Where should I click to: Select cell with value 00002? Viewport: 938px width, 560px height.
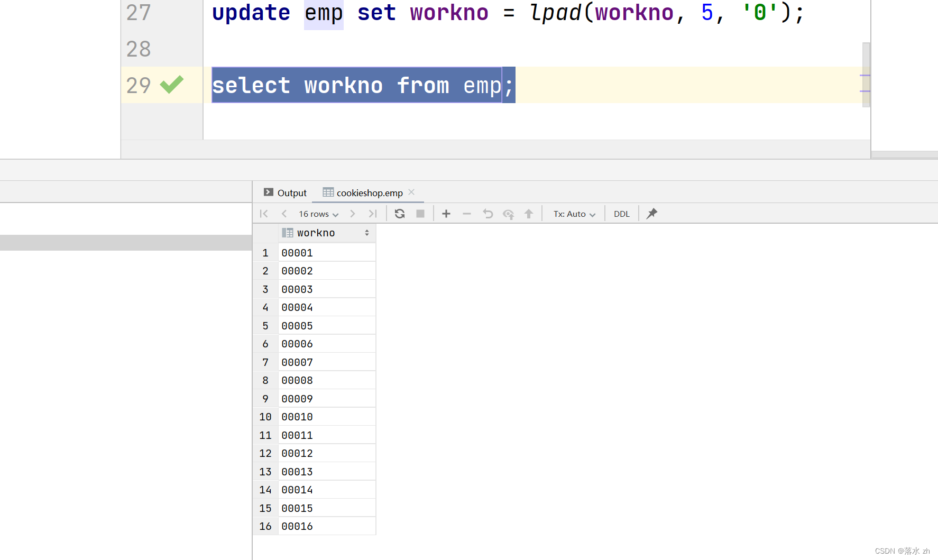tap(327, 271)
